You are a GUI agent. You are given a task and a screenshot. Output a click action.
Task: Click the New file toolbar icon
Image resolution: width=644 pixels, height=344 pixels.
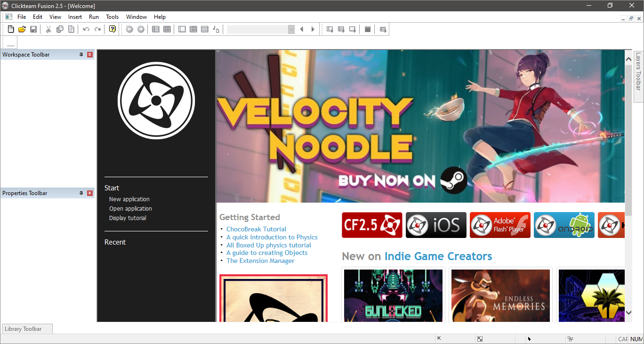tap(11, 29)
